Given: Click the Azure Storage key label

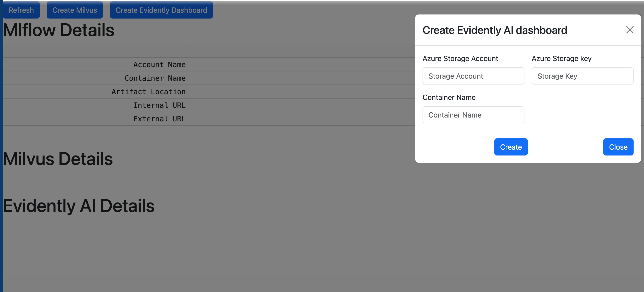Looking at the screenshot, I should (561, 58).
